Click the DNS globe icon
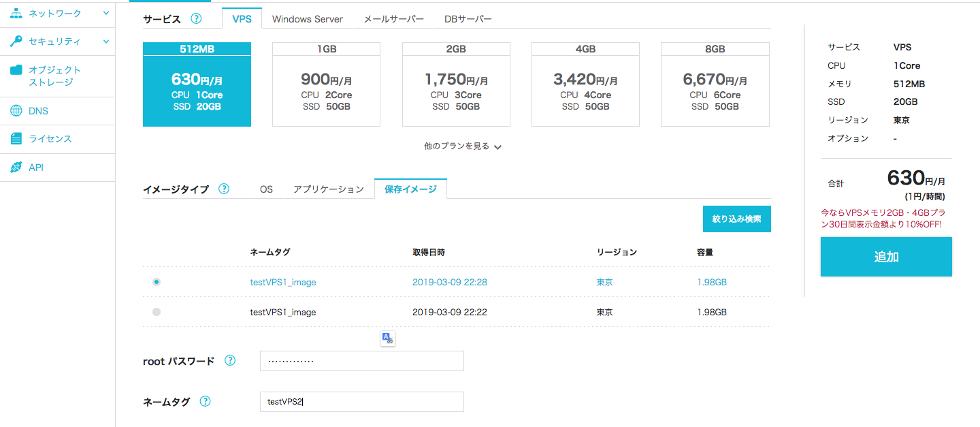980x427 pixels. click(x=16, y=111)
